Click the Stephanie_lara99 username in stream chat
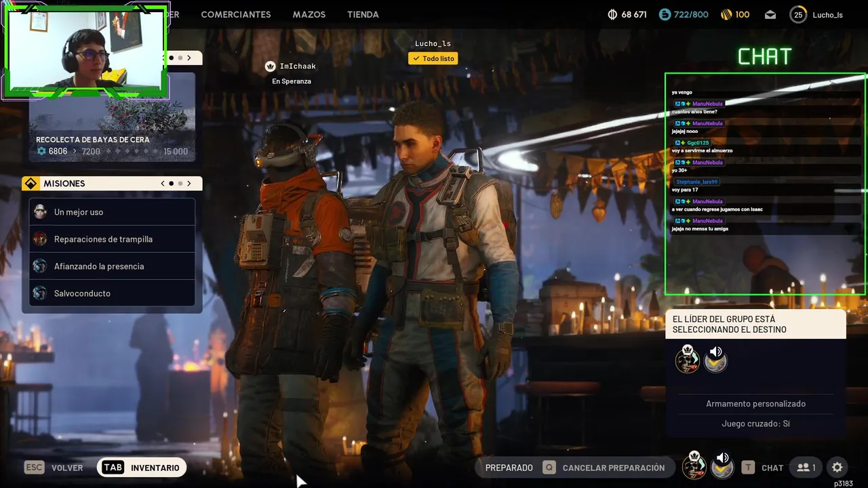Image resolution: width=868 pixels, height=488 pixels. click(697, 182)
